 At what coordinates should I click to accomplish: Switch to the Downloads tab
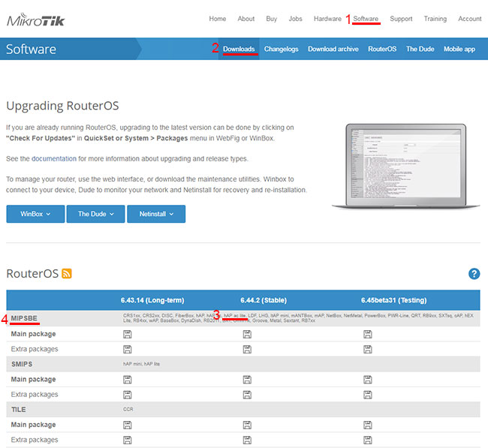[x=239, y=49]
